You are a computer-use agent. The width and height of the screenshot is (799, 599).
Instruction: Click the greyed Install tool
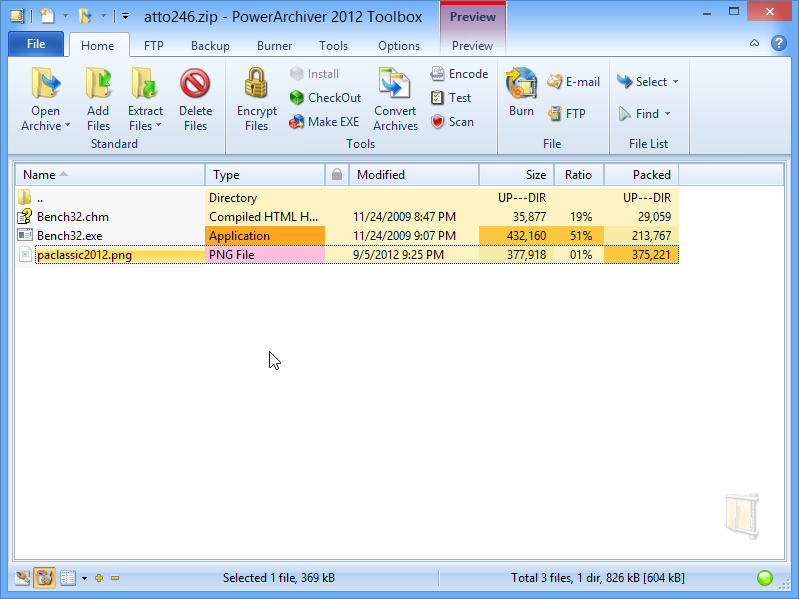point(314,74)
